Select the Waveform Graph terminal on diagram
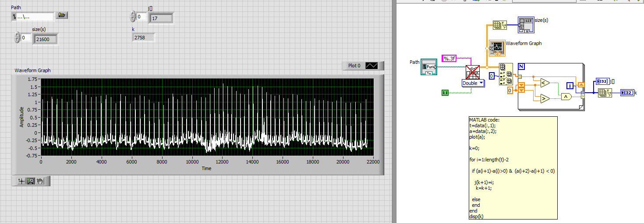This screenshot has width=644, height=223. (497, 48)
